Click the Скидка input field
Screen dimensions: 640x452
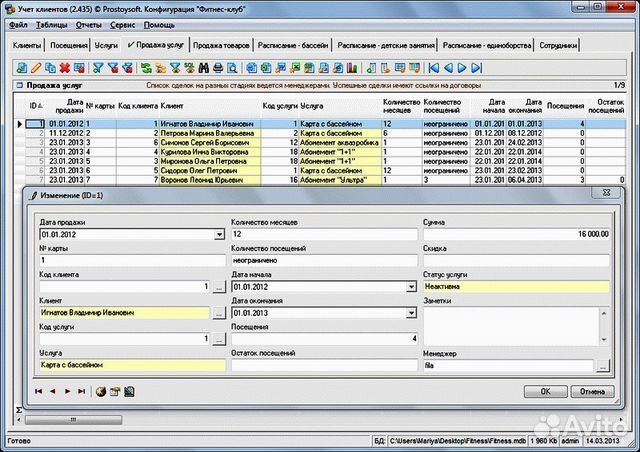point(516,260)
